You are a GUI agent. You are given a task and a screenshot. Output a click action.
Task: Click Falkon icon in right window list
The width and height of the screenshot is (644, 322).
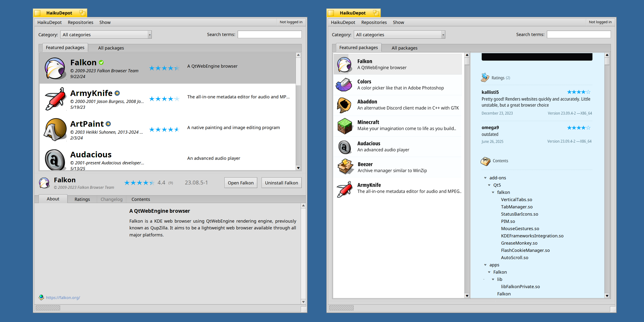344,64
